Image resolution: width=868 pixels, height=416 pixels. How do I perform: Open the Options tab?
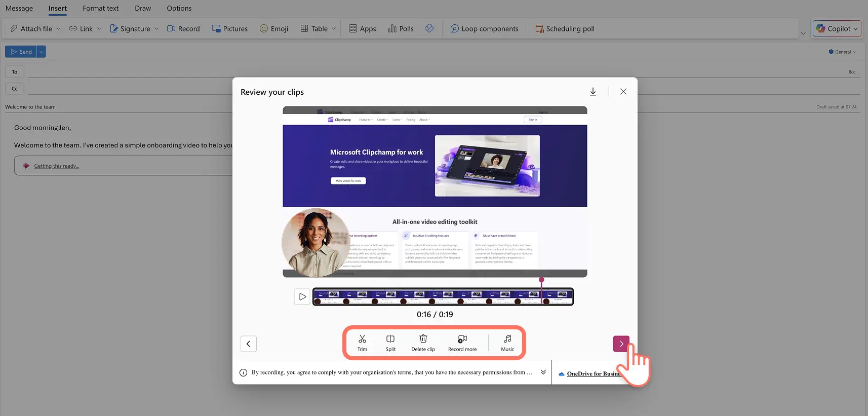pos(179,8)
